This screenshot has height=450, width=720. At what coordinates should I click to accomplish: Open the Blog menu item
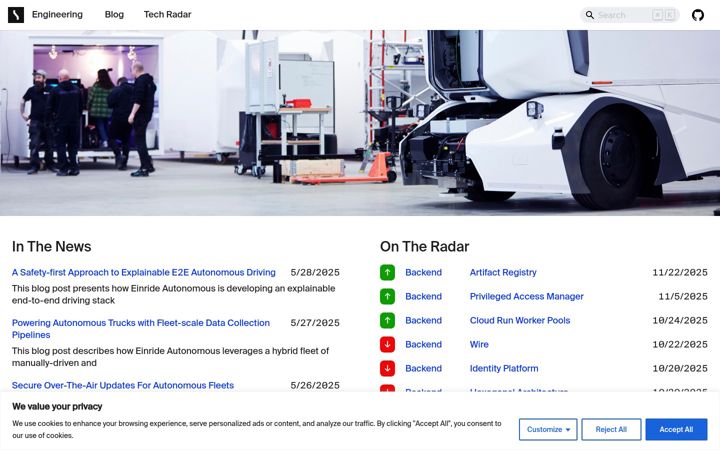(114, 15)
